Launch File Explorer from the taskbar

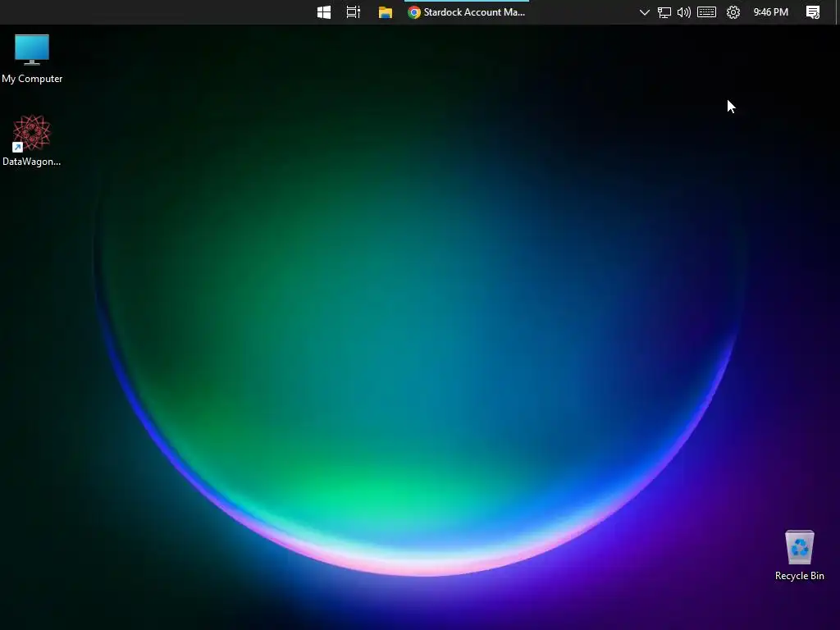(x=386, y=12)
